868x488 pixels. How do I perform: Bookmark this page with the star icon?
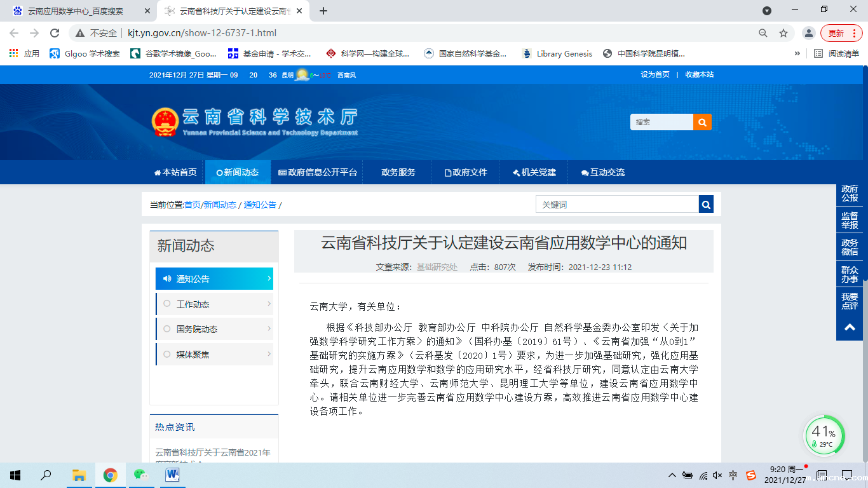783,33
